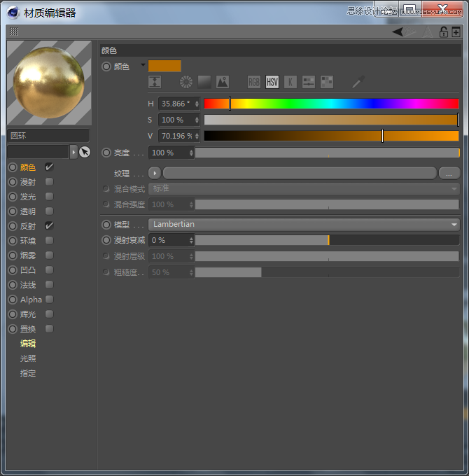Turn on the 透明 (Transparency) channel checkbox
This screenshot has width=469, height=476.
(49, 211)
